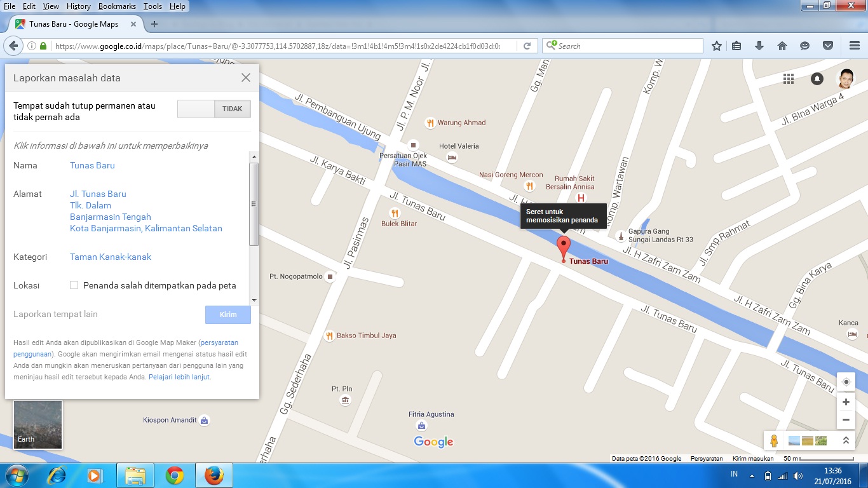
Task: Click the chat smiley toolbar icon
Action: (x=804, y=46)
